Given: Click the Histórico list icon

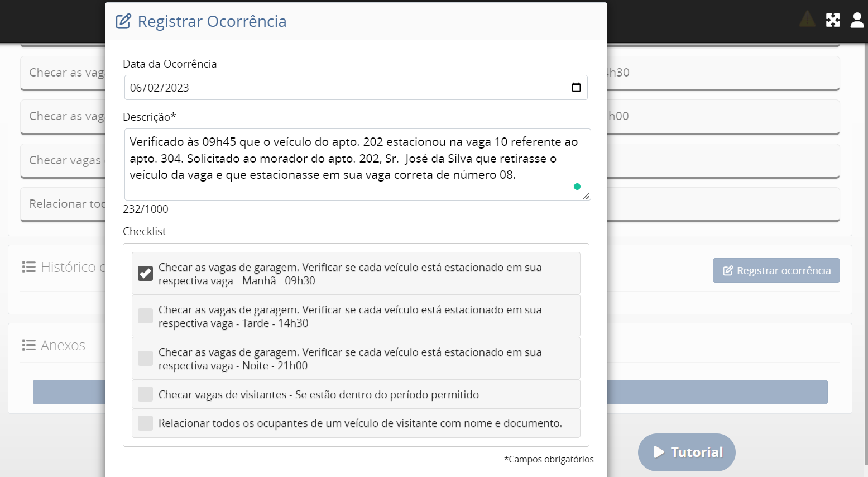Looking at the screenshot, I should click(x=29, y=267).
